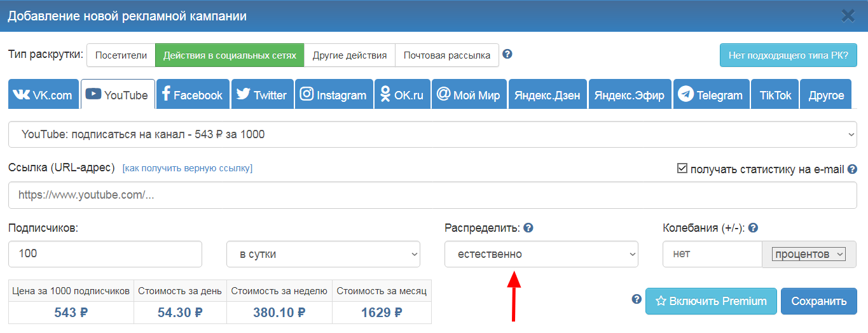Expand YouTube service type dropdown
The height and width of the screenshot is (333, 868).
[432, 134]
